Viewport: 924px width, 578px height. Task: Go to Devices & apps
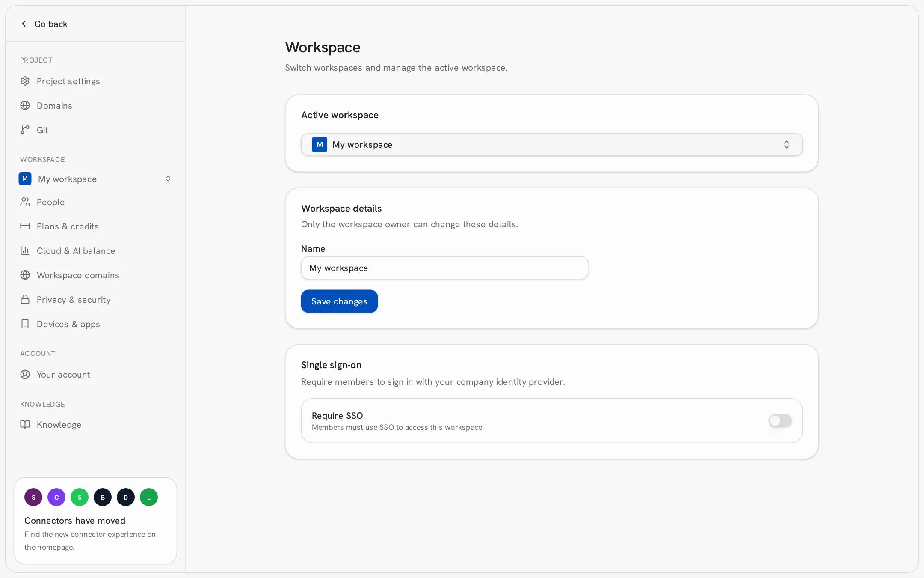pyautogui.click(x=95, y=324)
